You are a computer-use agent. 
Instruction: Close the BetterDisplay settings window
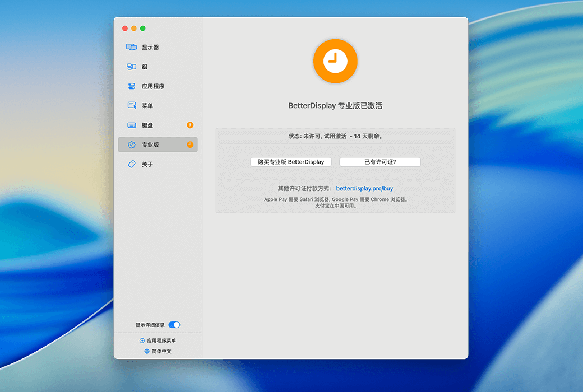click(x=125, y=29)
